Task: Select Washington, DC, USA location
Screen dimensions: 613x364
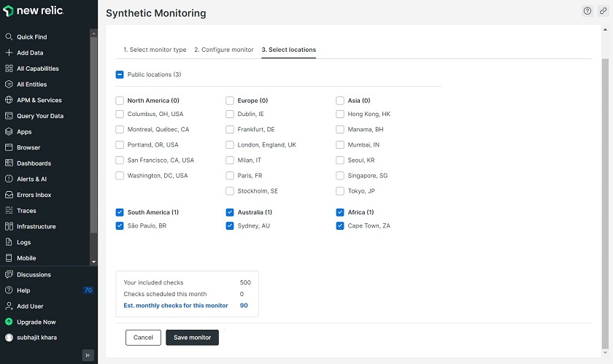Action: click(120, 176)
